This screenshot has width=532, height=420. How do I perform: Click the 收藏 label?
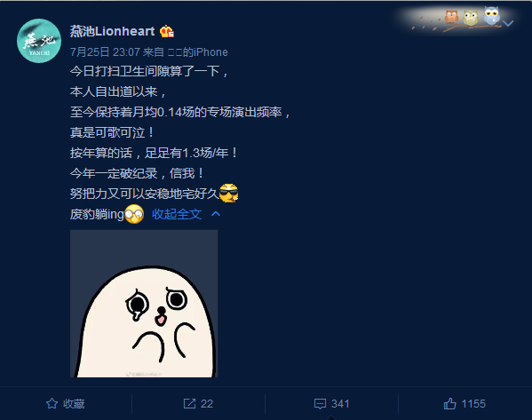pyautogui.click(x=74, y=404)
